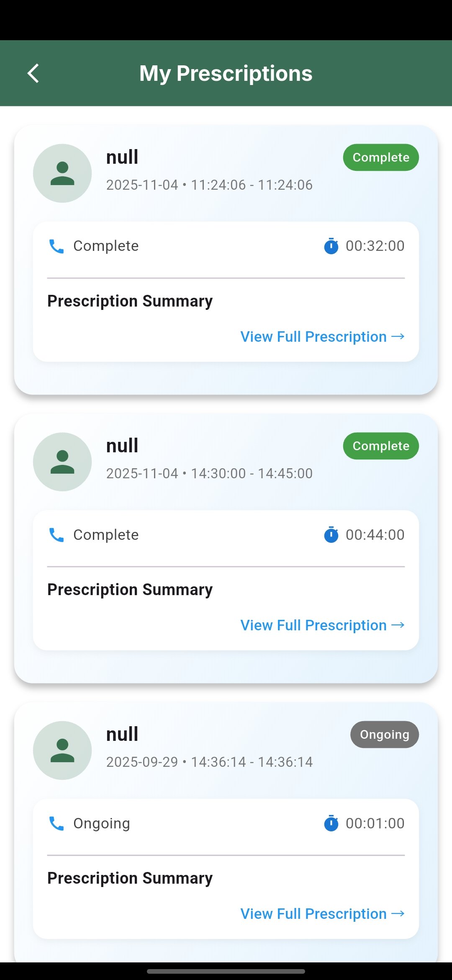This screenshot has height=980, width=452.
Task: Open View Full Prescription for the 11:24:06 entry
Action: point(322,337)
